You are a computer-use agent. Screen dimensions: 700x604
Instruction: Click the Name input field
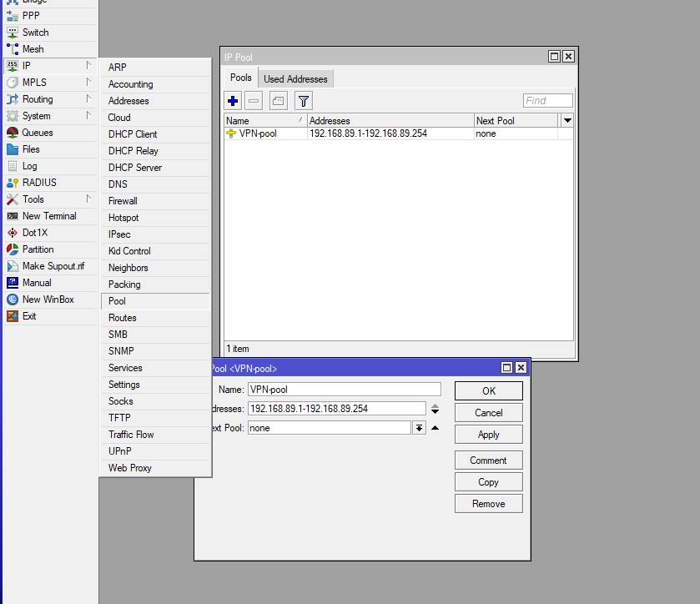pyautogui.click(x=345, y=390)
